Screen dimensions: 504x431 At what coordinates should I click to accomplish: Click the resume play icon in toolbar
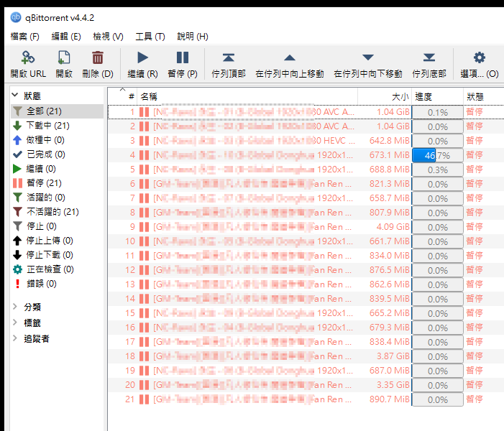click(142, 57)
